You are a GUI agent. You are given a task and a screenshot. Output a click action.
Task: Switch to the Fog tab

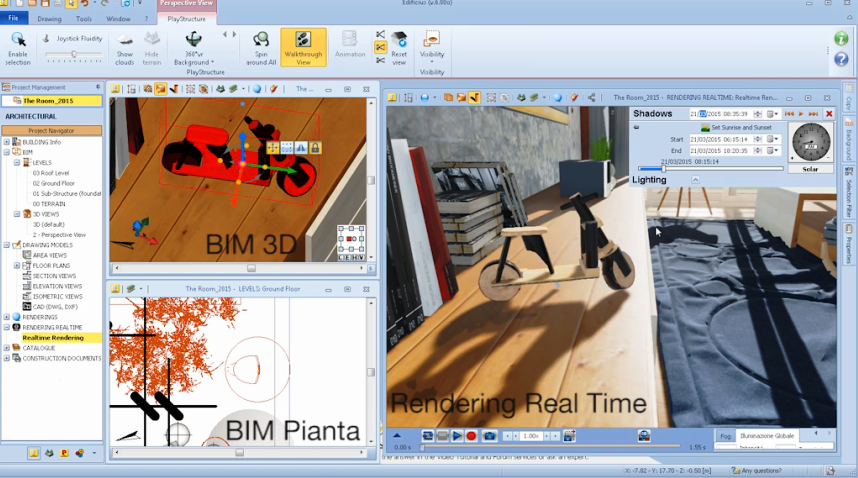tap(726, 436)
